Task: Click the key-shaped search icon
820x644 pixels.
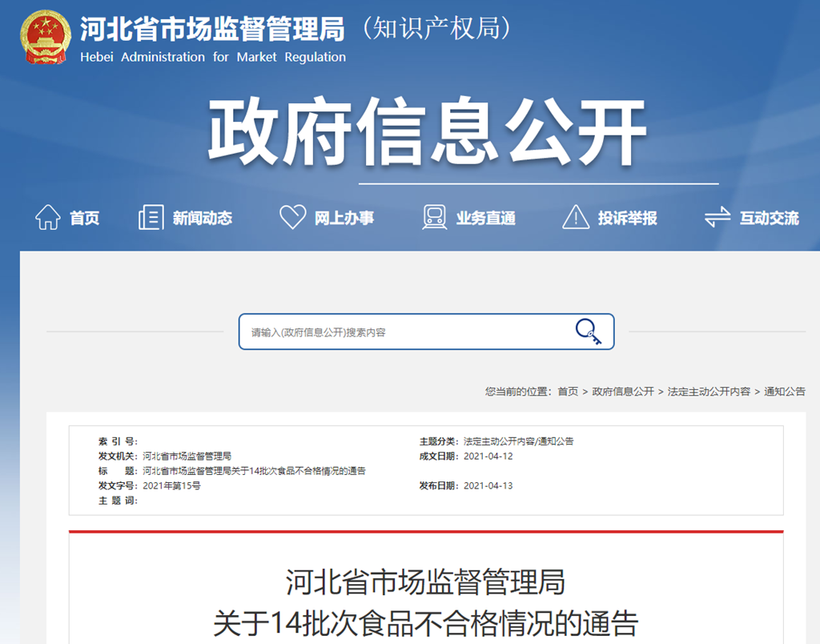Action: (589, 332)
